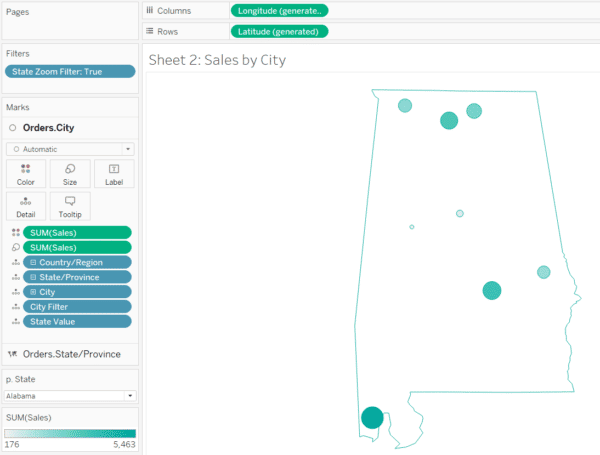This screenshot has height=455, width=600.
Task: Open the Size mark card
Action: (x=70, y=174)
